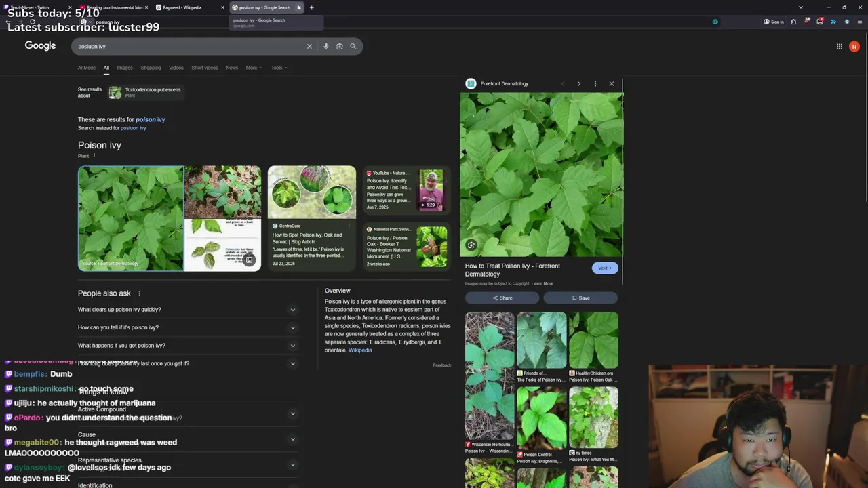
Task: Open the HealthyChildren.org related image
Action: pos(593,347)
